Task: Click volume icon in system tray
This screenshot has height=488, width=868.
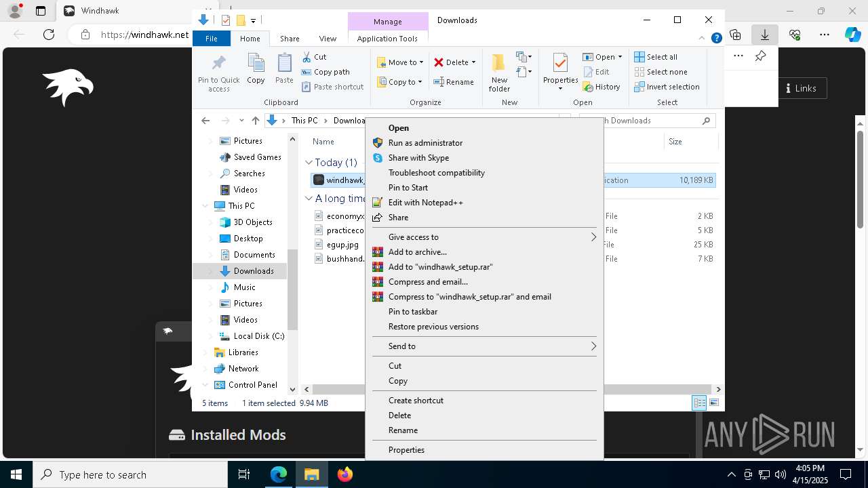Action: click(781, 474)
